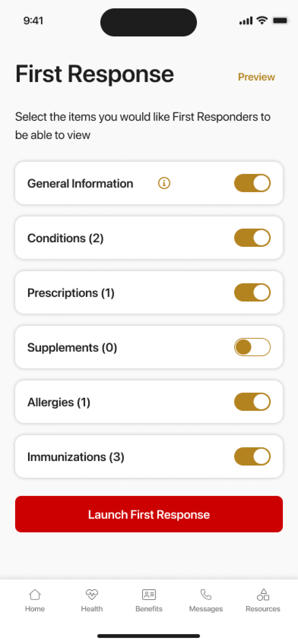This screenshot has height=644, width=298.
Task: Tap the Wi-Fi status icon
Action: (262, 21)
